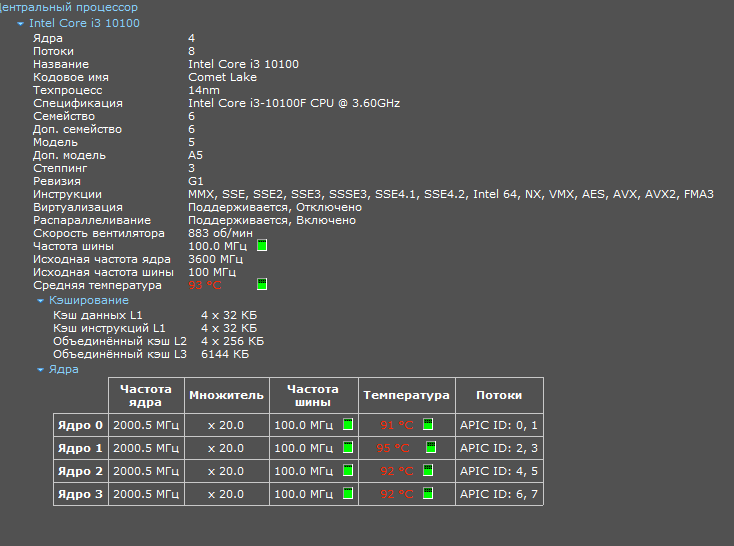Select the Comet Lake code name value

222,77
